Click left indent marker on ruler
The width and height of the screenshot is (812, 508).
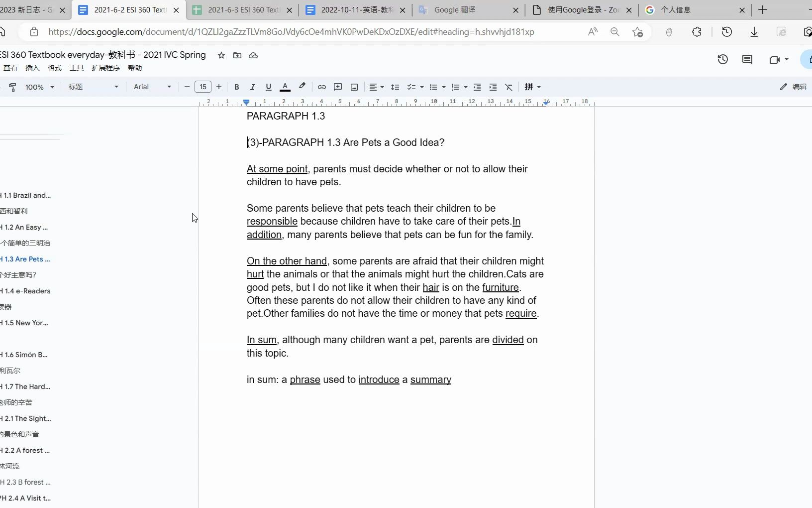click(246, 103)
